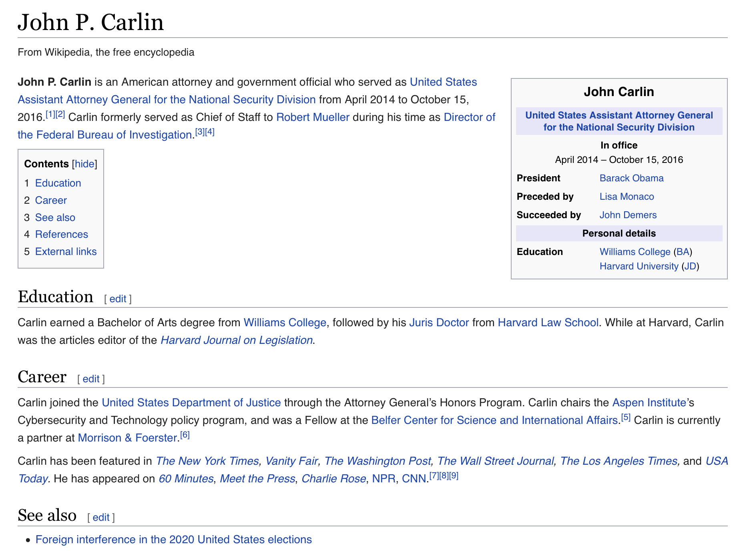747x560 pixels.
Task: Open United States Department of Justice link
Action: tap(191, 403)
